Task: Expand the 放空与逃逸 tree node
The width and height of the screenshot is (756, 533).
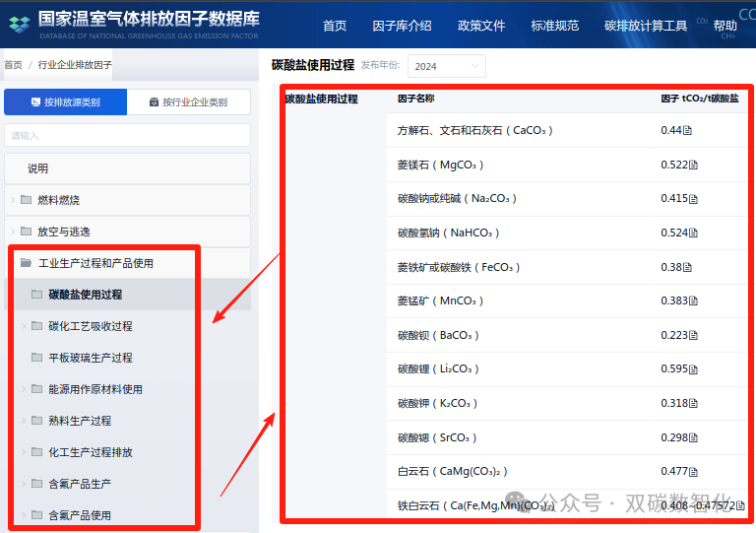Action: coord(13,232)
